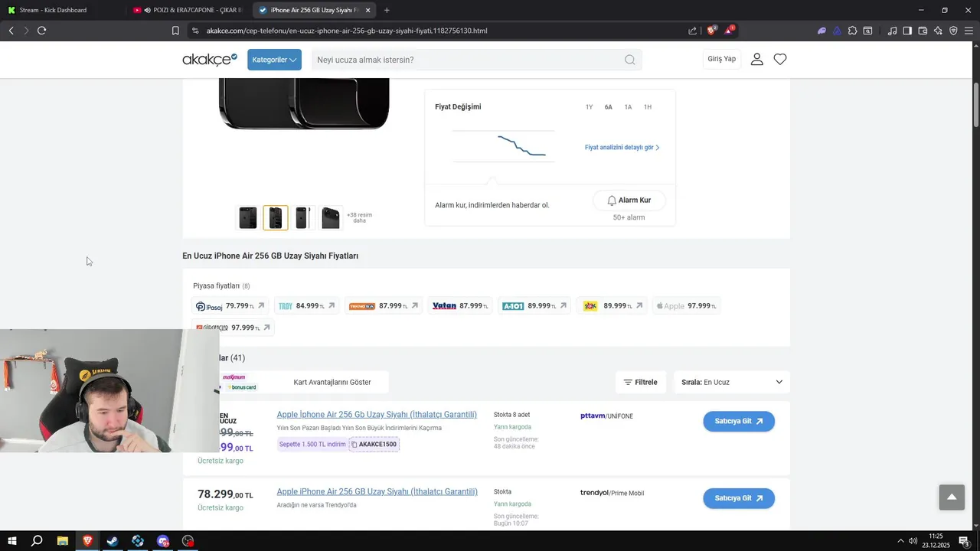Open the Teknosa 87.999 TL price
980x551 pixels.
[x=384, y=306]
